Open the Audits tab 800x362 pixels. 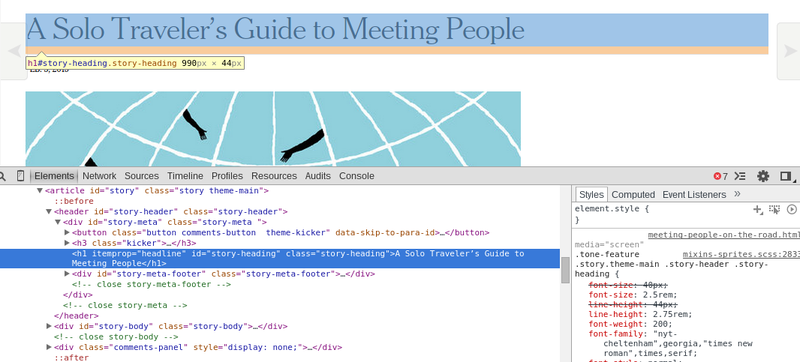318,176
